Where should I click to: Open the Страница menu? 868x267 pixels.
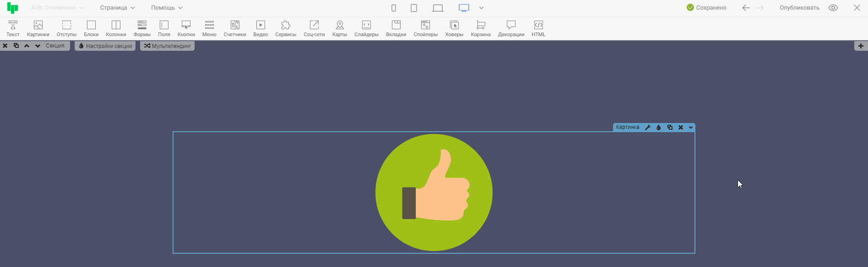click(x=117, y=8)
